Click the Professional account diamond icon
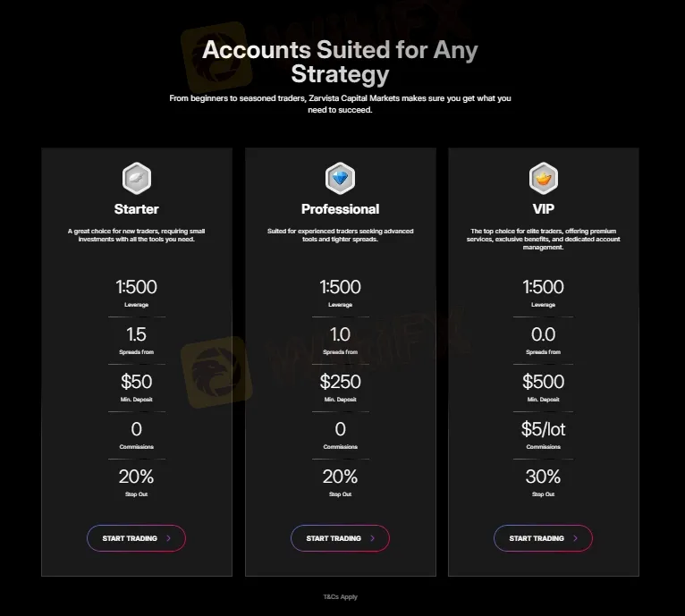Image resolution: width=685 pixels, height=616 pixels. pyautogui.click(x=340, y=178)
